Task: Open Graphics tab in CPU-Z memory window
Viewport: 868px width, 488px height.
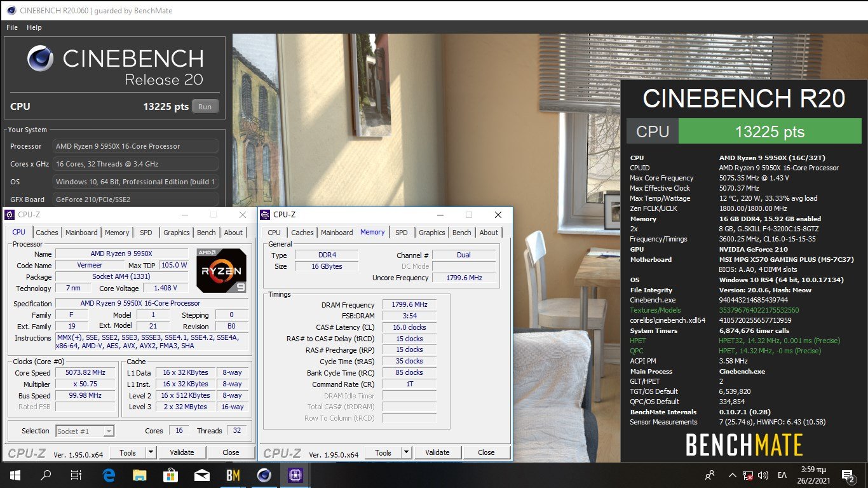Action: [x=432, y=233]
